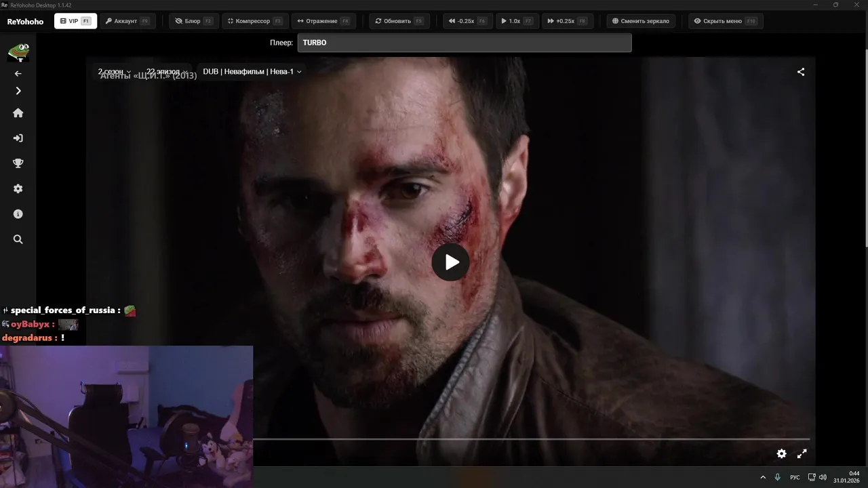Click the VIP button
868x488 pixels.
tap(75, 21)
